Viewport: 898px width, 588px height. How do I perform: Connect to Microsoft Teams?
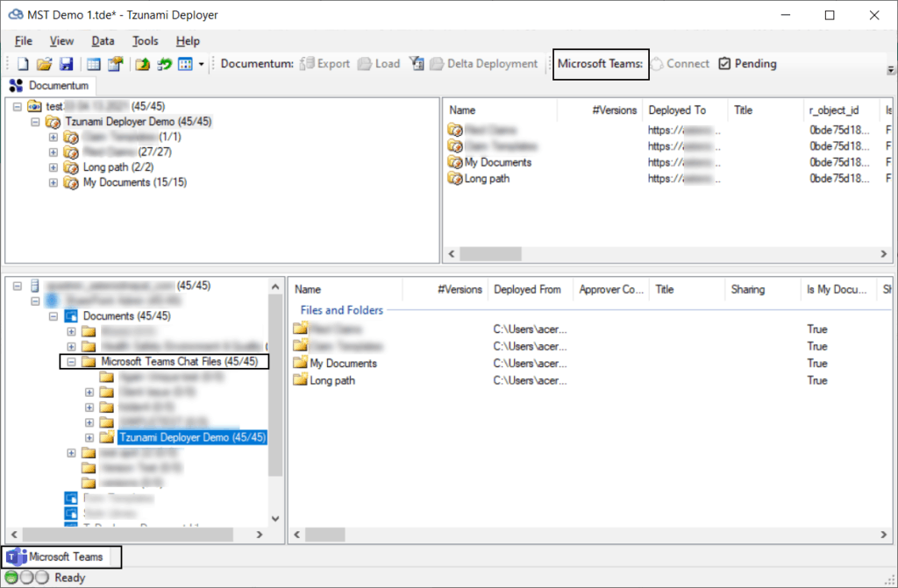pyautogui.click(x=680, y=64)
